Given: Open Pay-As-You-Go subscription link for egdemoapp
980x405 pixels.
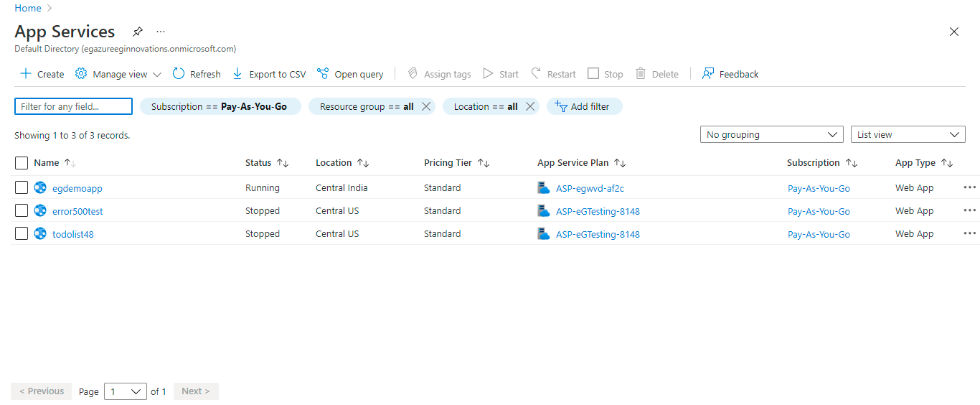Looking at the screenshot, I should pos(819,188).
